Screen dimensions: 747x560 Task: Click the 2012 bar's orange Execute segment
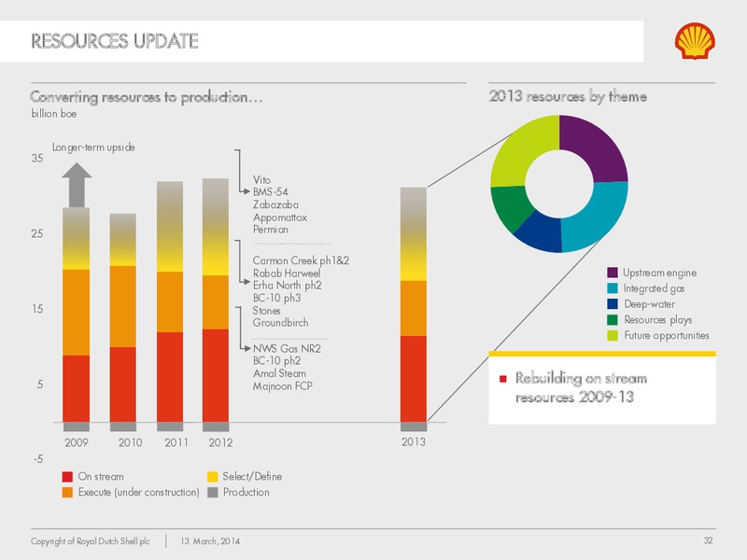pyautogui.click(x=216, y=301)
